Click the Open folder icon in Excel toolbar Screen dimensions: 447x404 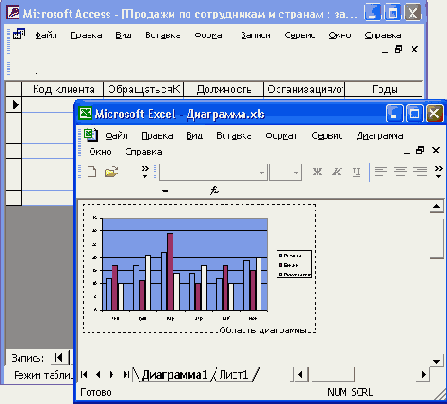pos(111,172)
